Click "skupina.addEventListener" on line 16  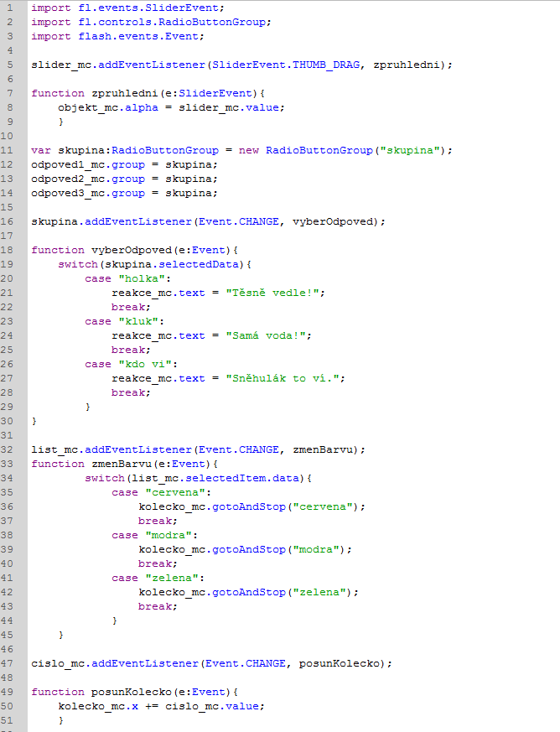[111, 221]
